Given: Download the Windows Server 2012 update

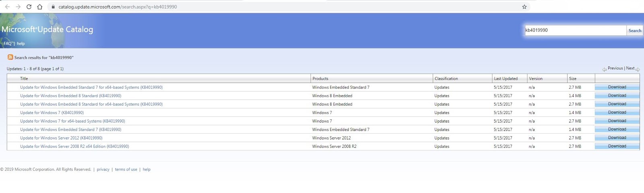Looking at the screenshot, I should coord(617,138).
